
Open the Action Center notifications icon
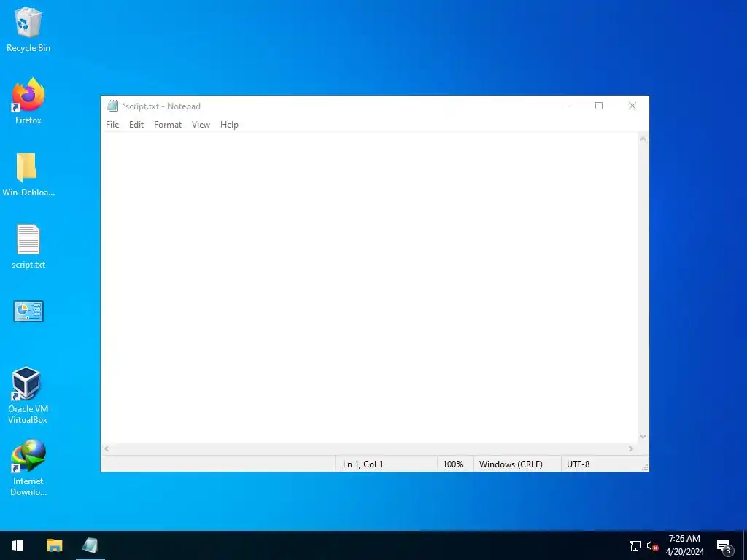(724, 545)
